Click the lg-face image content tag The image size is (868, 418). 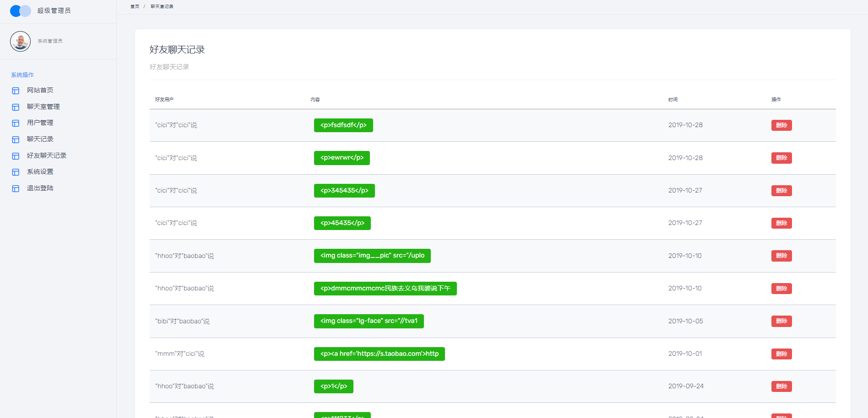point(369,321)
